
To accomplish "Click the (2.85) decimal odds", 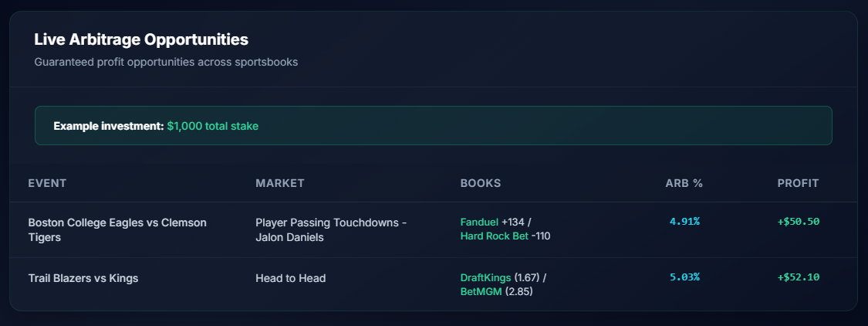I will (518, 292).
